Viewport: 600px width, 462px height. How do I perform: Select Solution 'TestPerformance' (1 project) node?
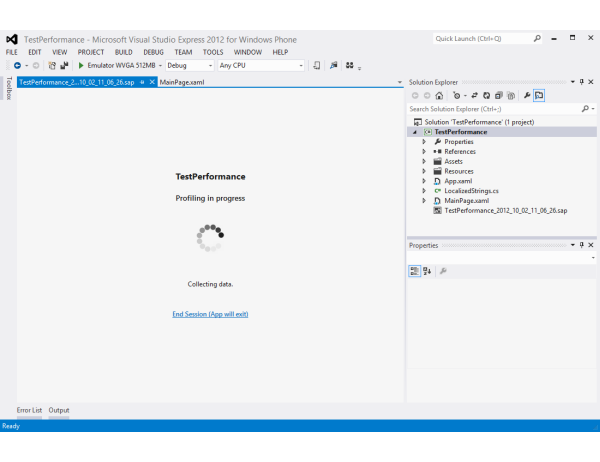pos(479,122)
